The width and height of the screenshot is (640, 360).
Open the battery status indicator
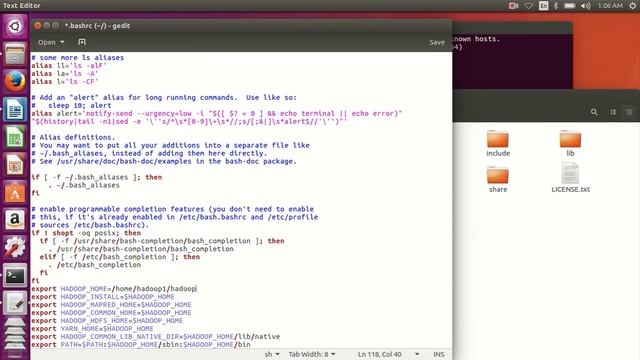(570, 6)
